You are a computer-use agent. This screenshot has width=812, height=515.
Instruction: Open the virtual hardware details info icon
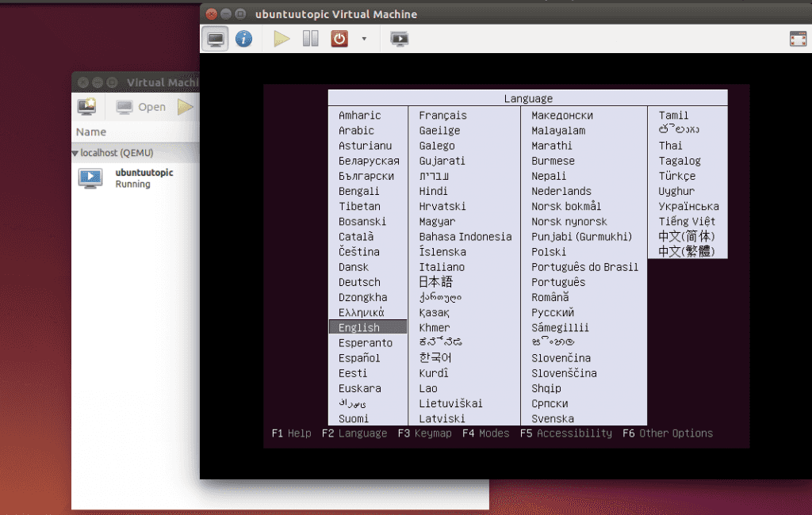pos(243,39)
